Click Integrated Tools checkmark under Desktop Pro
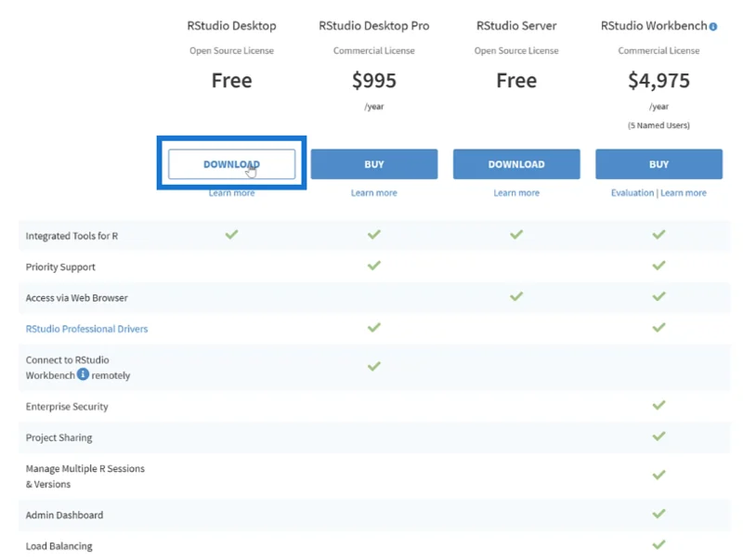 pos(374,235)
